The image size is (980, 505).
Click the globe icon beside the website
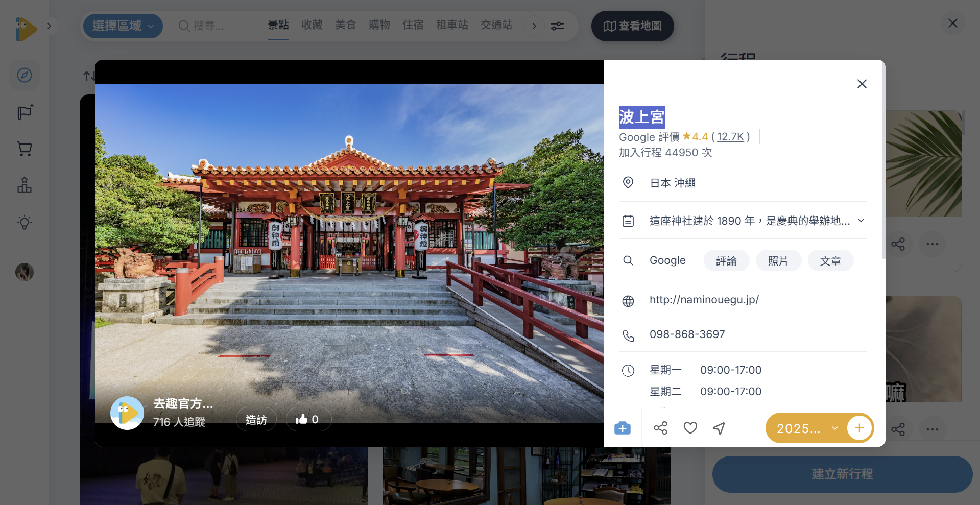628,301
